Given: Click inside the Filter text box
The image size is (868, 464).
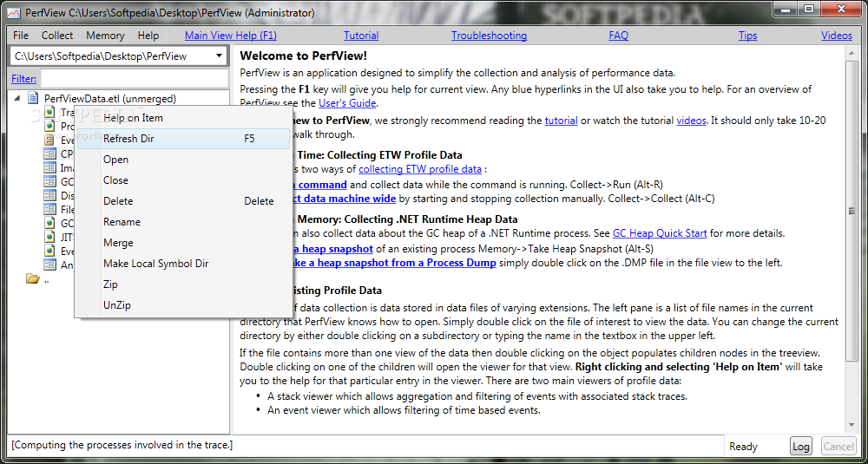Looking at the screenshot, I should click(x=135, y=79).
